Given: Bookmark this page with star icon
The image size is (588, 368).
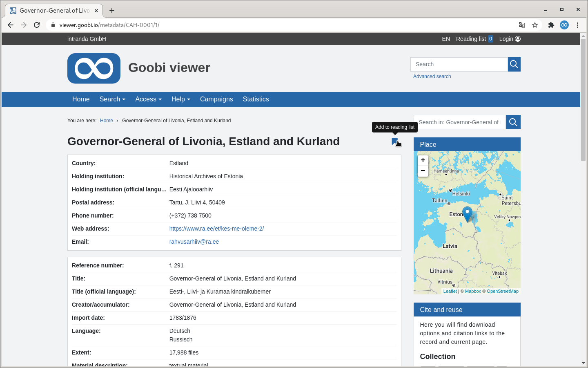Looking at the screenshot, I should (535, 25).
